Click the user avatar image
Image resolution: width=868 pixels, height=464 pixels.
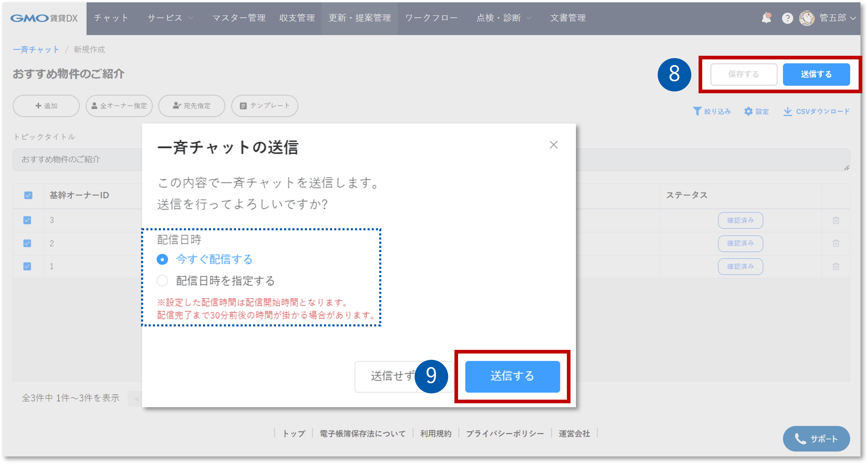(807, 18)
